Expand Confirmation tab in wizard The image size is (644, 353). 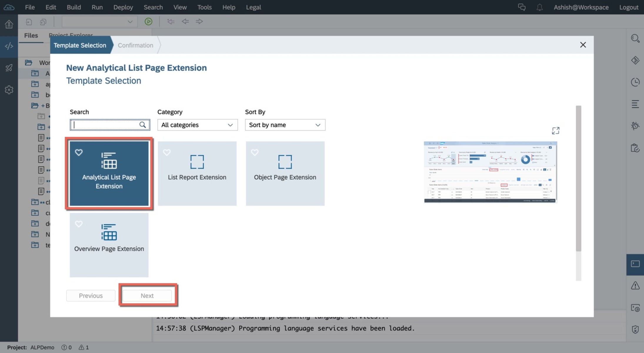click(136, 45)
